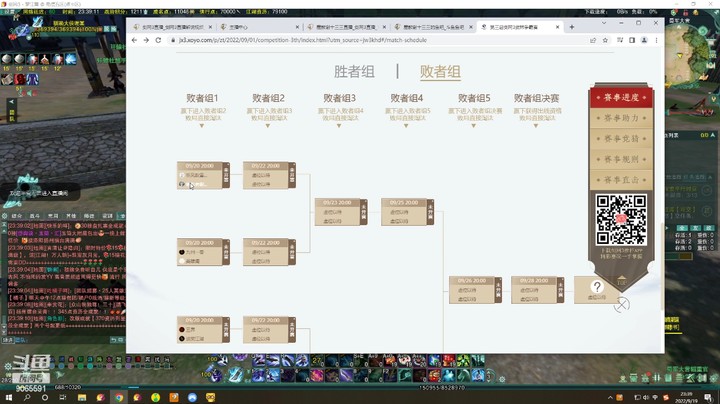Collapse the game's left team panel arrow
Image resolution: width=720 pixels, height=404 pixels.
[12, 101]
